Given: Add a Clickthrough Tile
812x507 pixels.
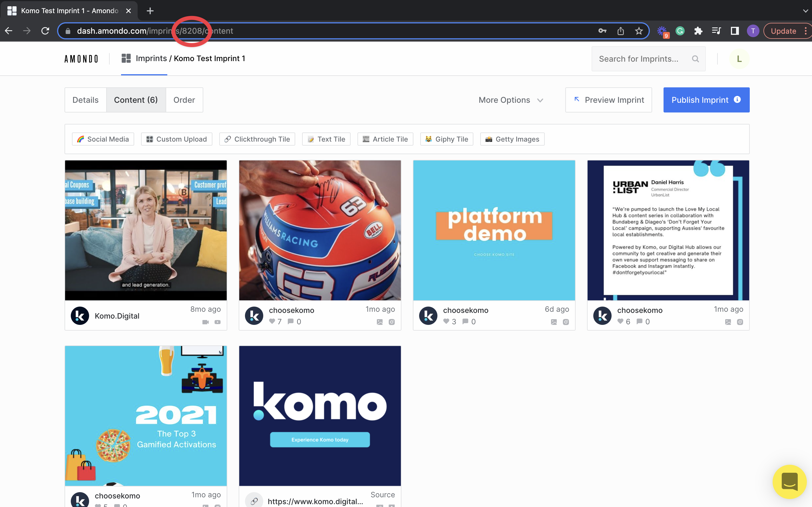Looking at the screenshot, I should point(257,139).
